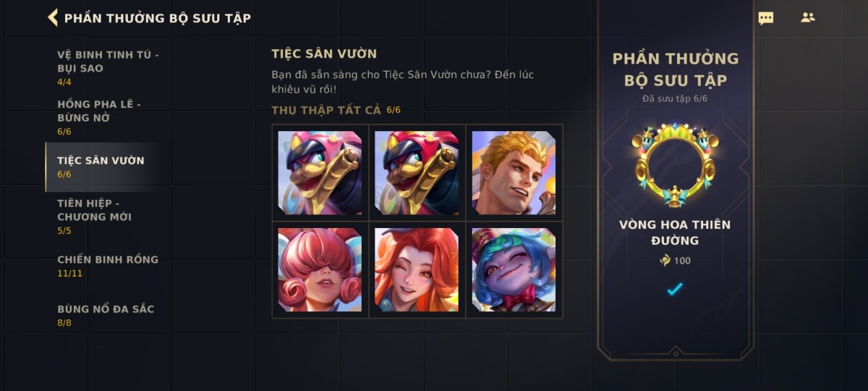868x391 pixels.
Task: Click the Phần Thưởng Bộ Sưu Tập page title
Action: click(x=158, y=18)
